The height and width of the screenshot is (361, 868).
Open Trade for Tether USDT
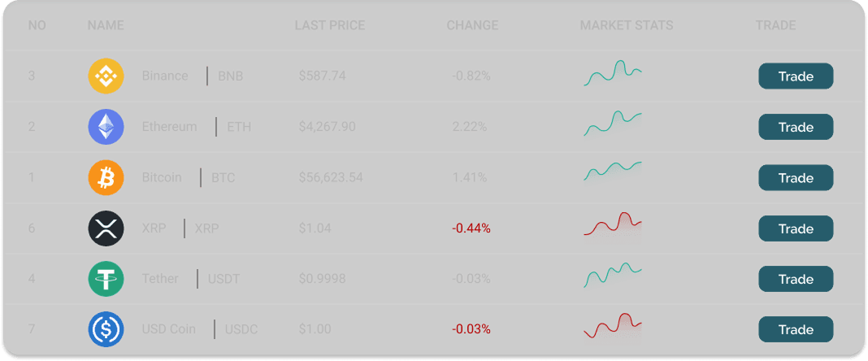click(796, 279)
